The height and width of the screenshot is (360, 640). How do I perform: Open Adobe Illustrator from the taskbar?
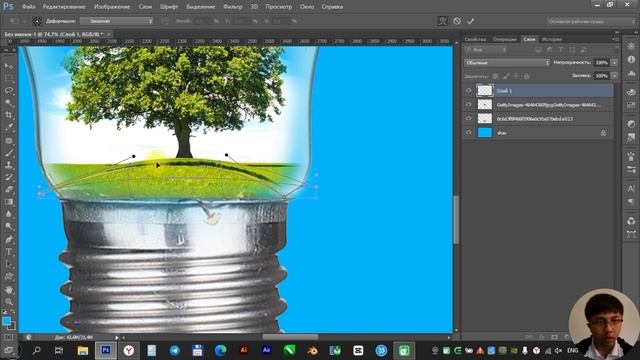244,351
